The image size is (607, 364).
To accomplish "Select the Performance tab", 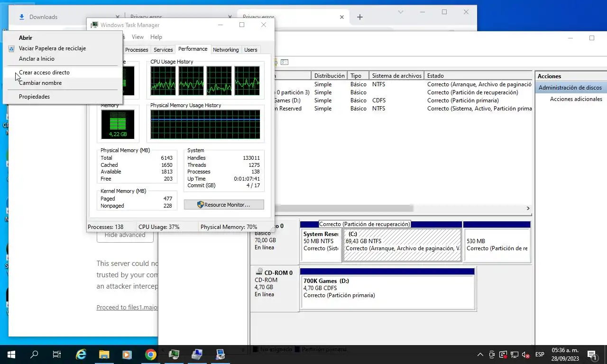I will click(193, 49).
